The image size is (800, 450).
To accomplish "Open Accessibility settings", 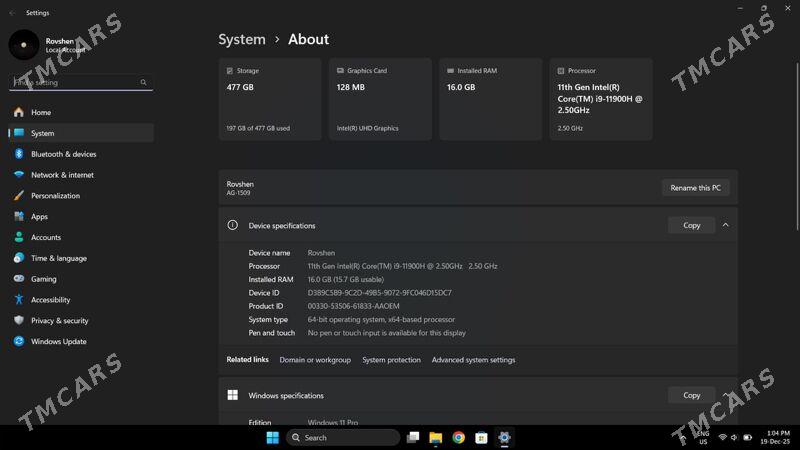I will click(x=50, y=300).
